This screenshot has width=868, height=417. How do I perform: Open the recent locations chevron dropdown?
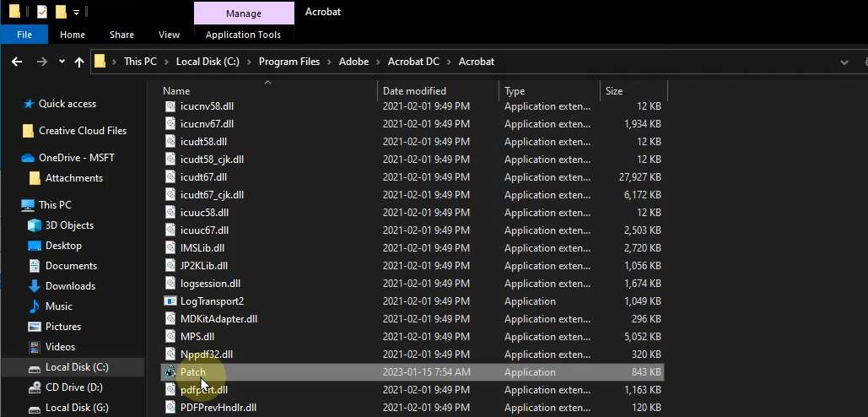pos(62,62)
